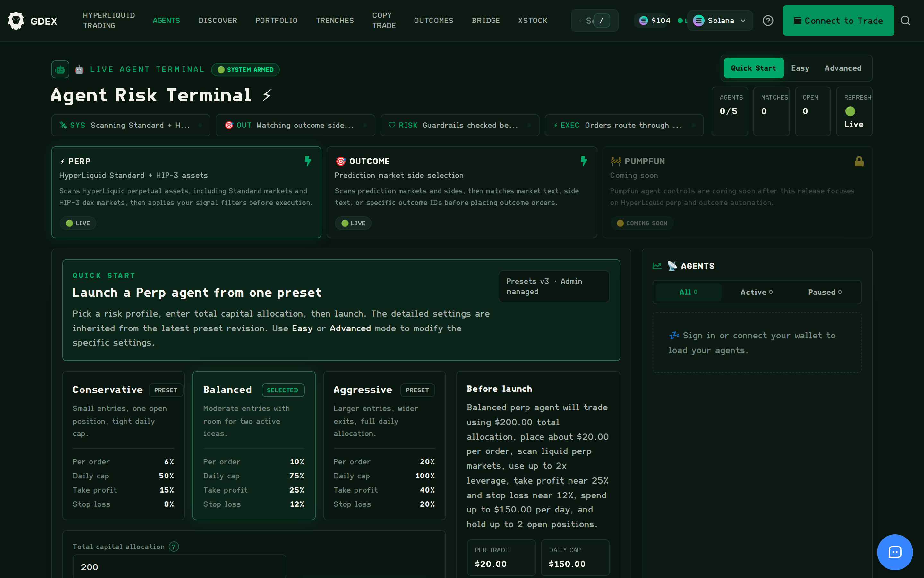Image resolution: width=924 pixels, height=578 pixels.
Task: Click the header search box
Action: pyautogui.click(x=595, y=21)
